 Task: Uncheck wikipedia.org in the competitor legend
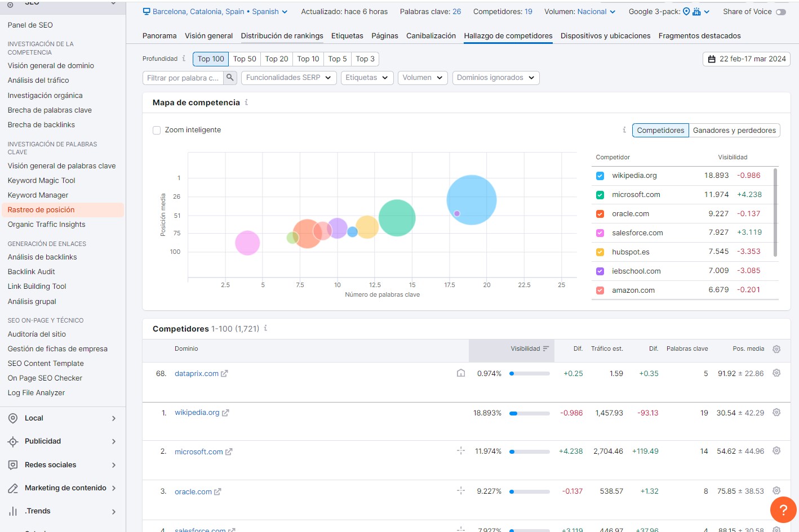pyautogui.click(x=600, y=176)
